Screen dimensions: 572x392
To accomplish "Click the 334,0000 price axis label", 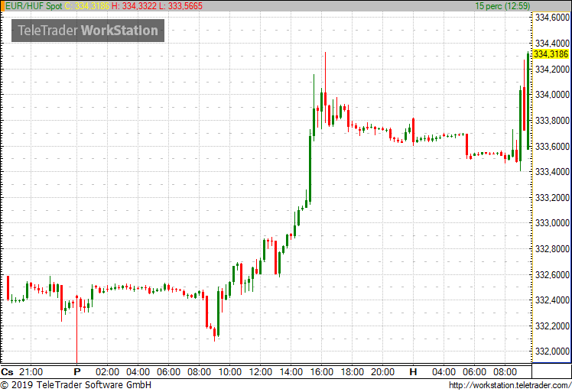I will coord(552,95).
